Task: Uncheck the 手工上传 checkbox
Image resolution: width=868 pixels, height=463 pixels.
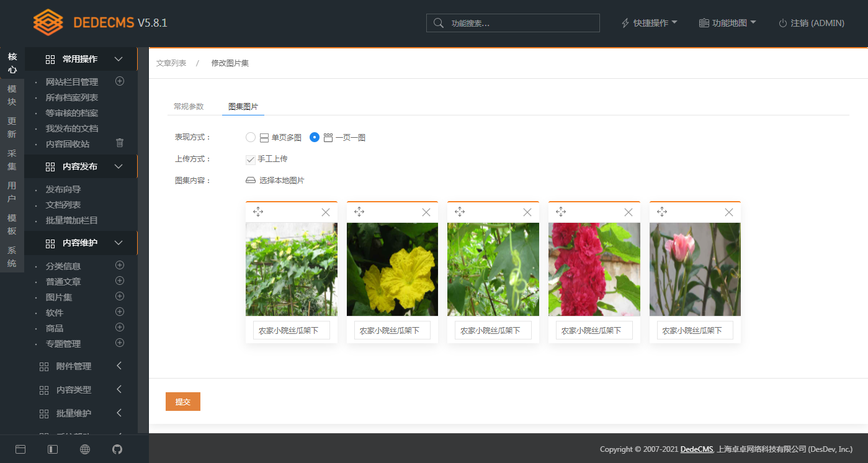Action: pos(250,159)
